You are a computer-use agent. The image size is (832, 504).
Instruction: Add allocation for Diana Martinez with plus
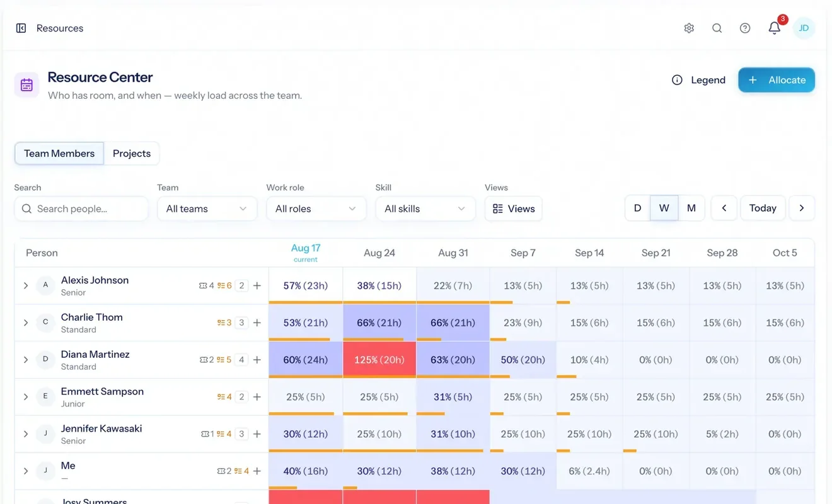point(257,360)
